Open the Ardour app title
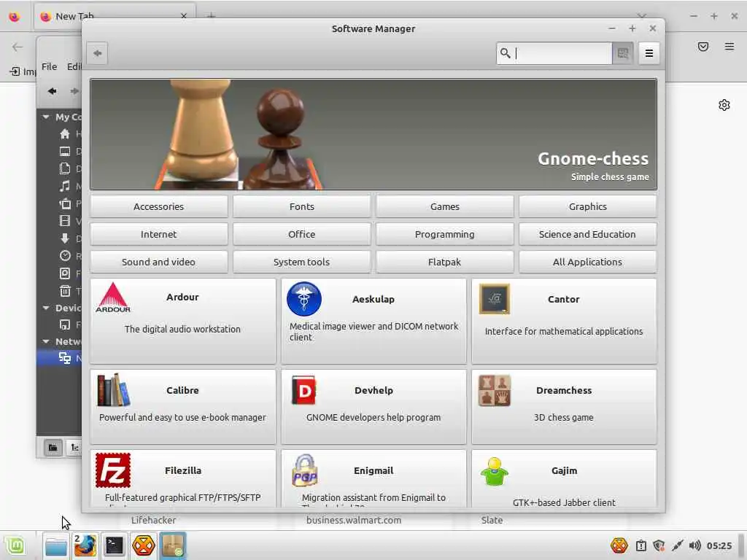 coord(182,297)
